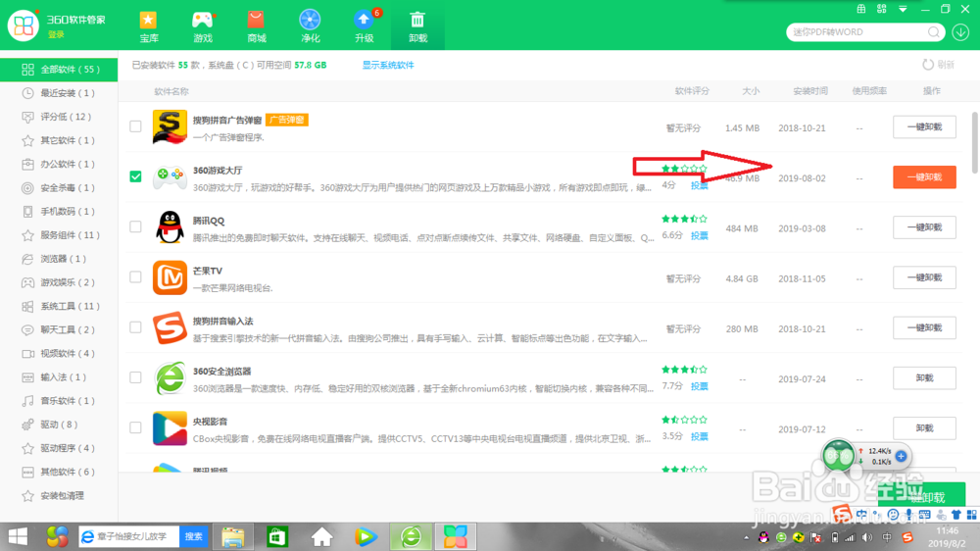Click 投票 link for 腾讯QQ
This screenshot has height=551, width=980.
700,235
